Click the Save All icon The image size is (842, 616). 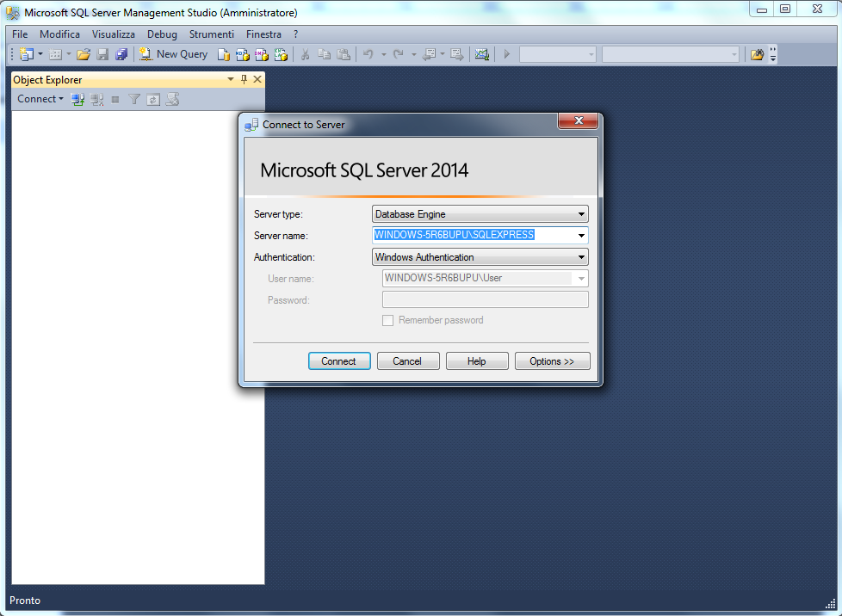point(121,54)
